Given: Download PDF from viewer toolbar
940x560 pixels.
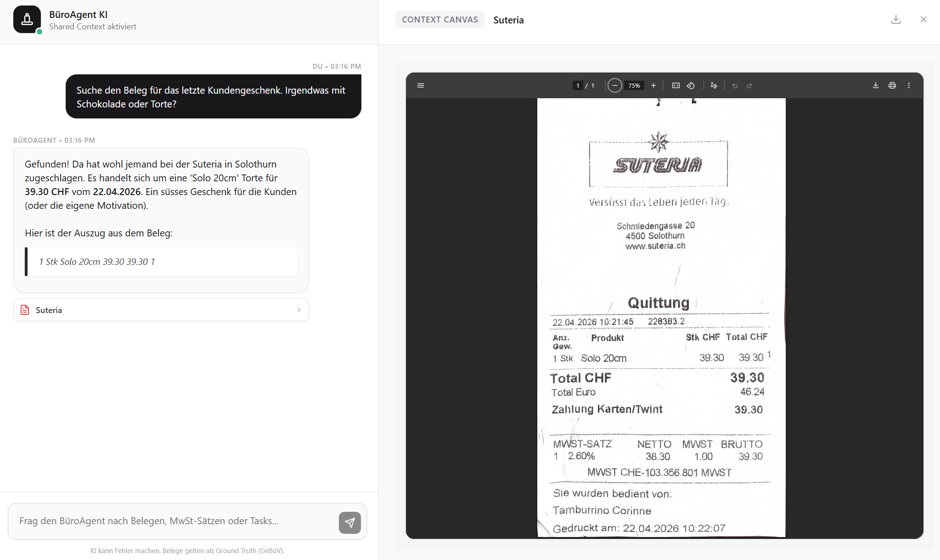Looking at the screenshot, I should pyautogui.click(x=875, y=85).
